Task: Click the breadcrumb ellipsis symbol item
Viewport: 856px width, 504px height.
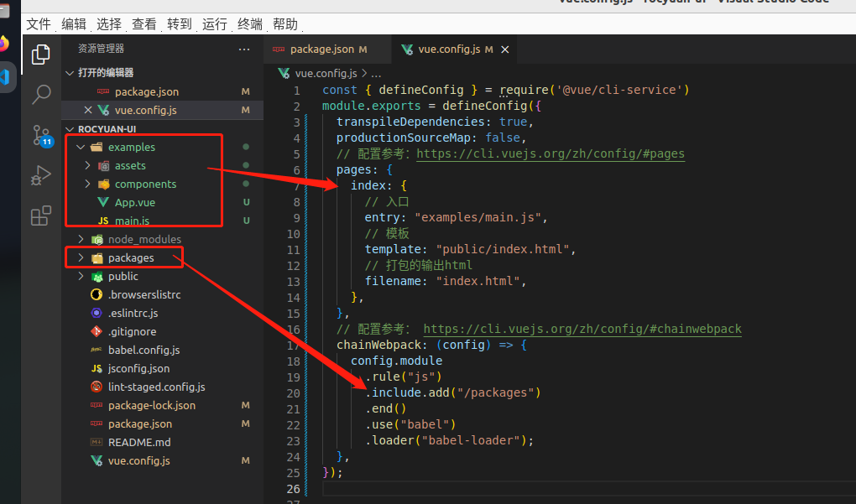Action: point(376,73)
